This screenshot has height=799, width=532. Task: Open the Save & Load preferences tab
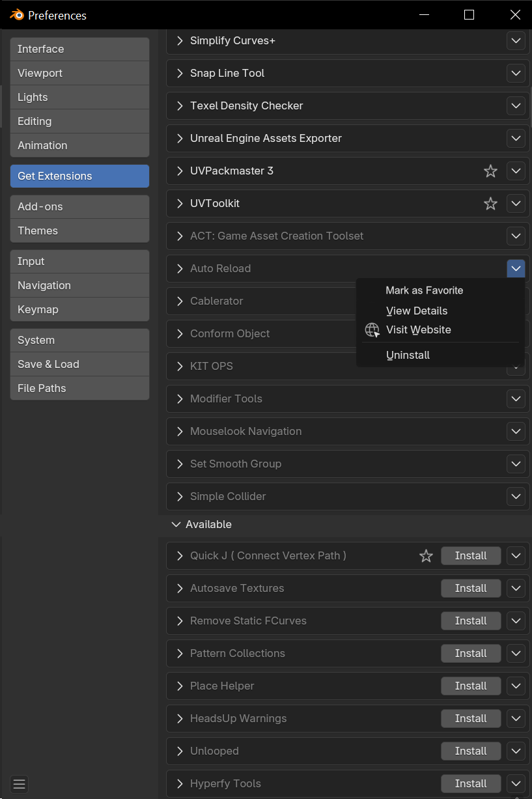(x=79, y=364)
